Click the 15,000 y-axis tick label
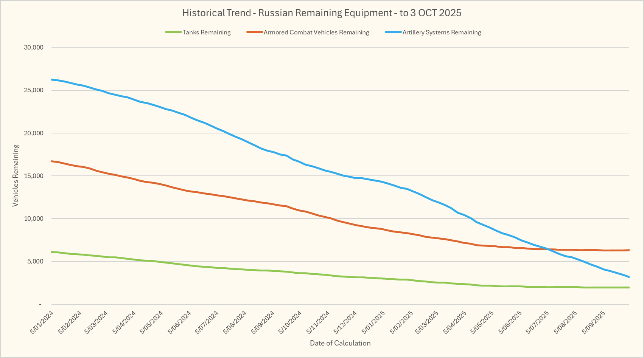644x358 pixels. [34, 176]
